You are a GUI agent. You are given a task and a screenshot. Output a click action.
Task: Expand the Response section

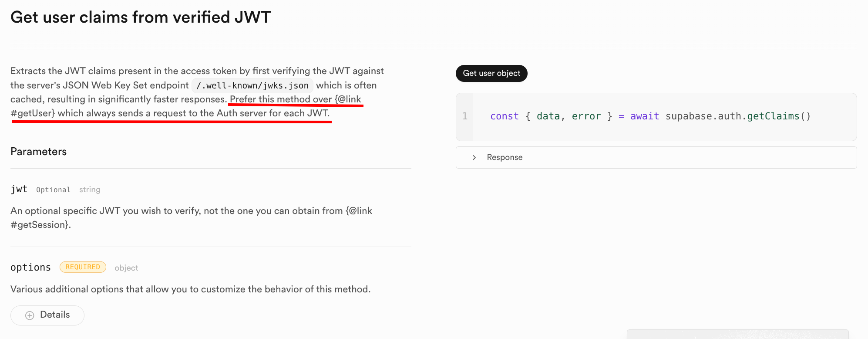tap(505, 157)
